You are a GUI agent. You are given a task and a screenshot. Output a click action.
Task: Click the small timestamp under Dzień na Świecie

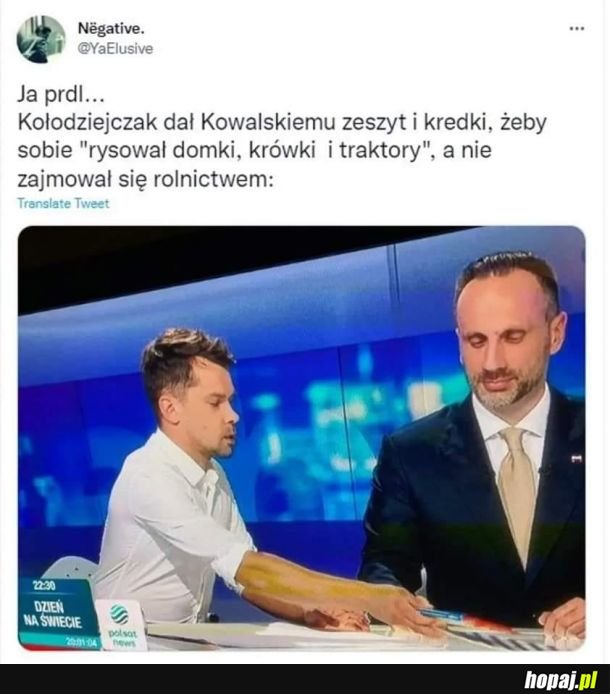tap(78, 641)
